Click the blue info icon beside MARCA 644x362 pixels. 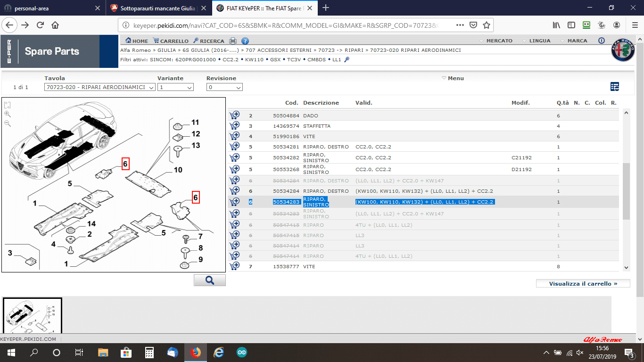point(602,41)
